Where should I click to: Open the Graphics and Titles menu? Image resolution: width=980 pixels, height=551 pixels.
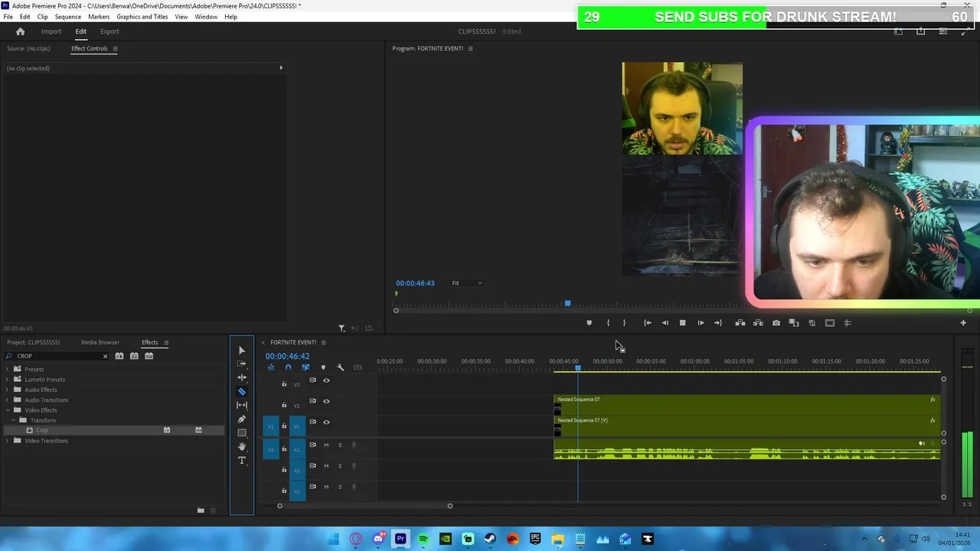coord(142,17)
